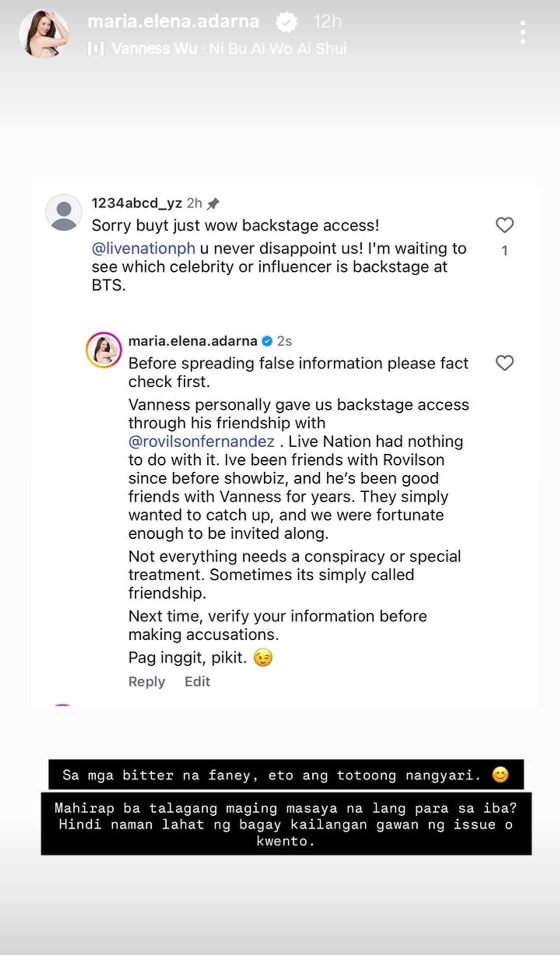Open the three-dot story options menu

(522, 33)
